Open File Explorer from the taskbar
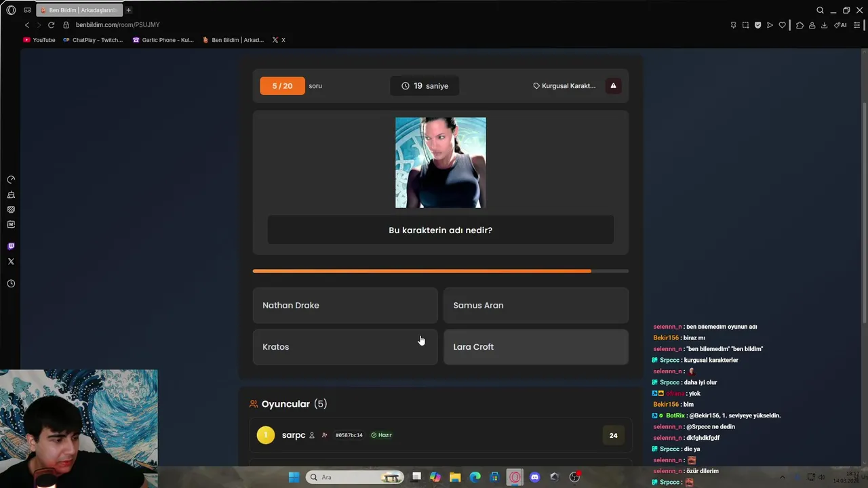Viewport: 868px width, 488px height. [x=455, y=477]
